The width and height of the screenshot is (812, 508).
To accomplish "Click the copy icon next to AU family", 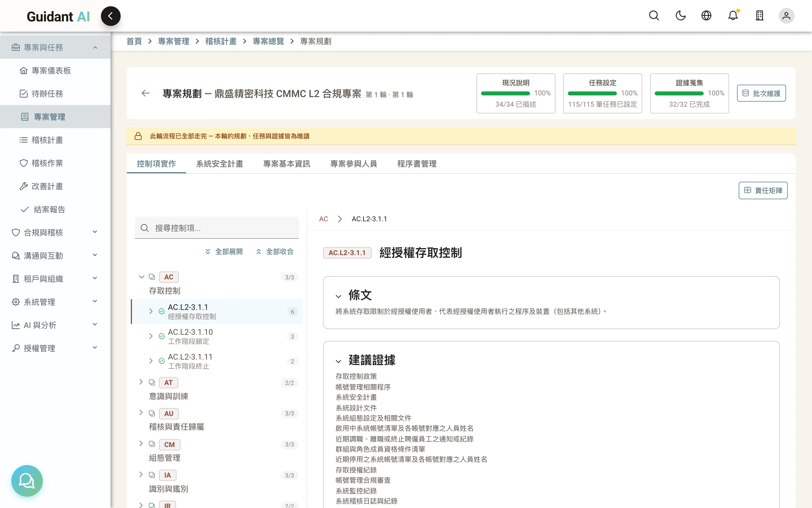I will coord(152,413).
